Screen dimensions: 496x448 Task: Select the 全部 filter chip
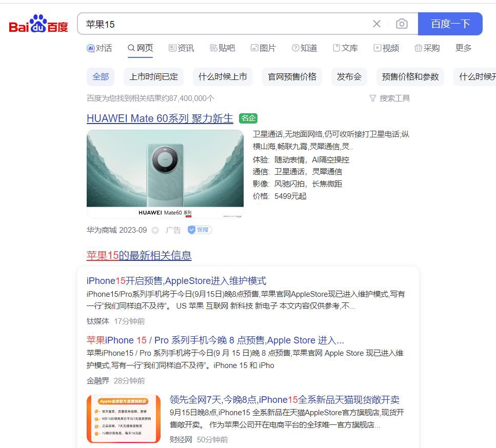pyautogui.click(x=101, y=77)
